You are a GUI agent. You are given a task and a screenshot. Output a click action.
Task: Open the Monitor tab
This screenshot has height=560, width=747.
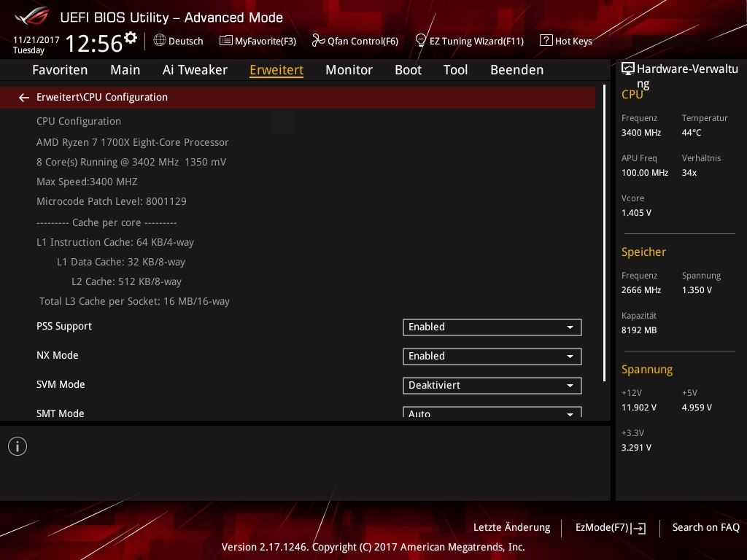click(x=349, y=70)
